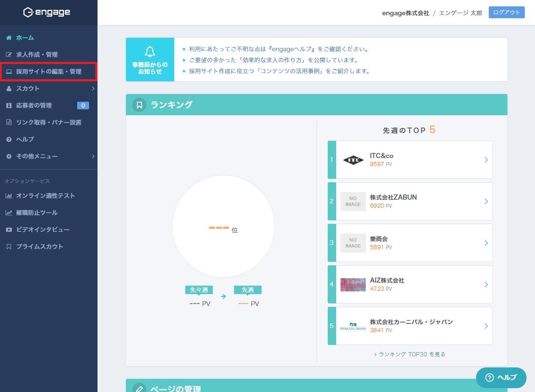Open the ヘルプ sidebar menu item
535x392 pixels.
[49, 139]
